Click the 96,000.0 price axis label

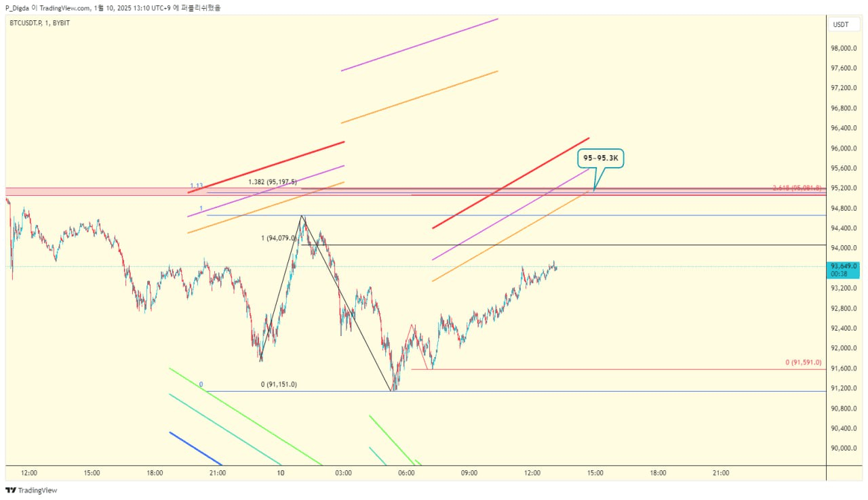[844, 148]
